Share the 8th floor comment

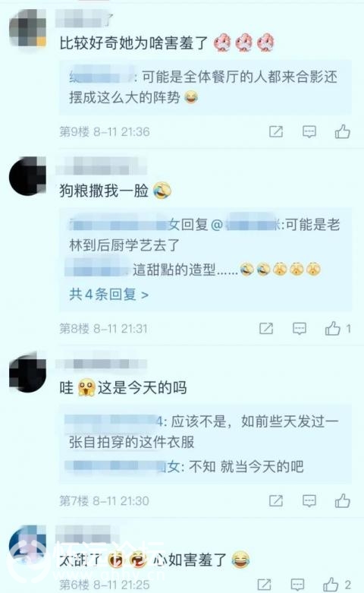click(266, 328)
